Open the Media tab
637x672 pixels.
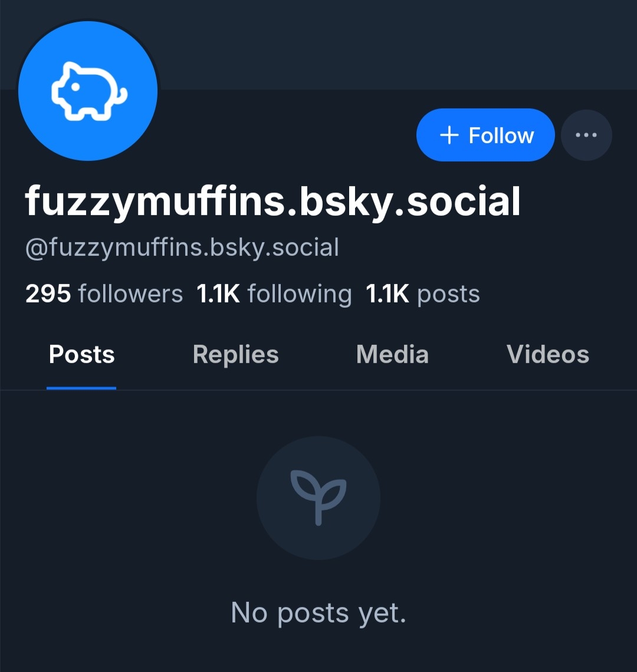(392, 354)
